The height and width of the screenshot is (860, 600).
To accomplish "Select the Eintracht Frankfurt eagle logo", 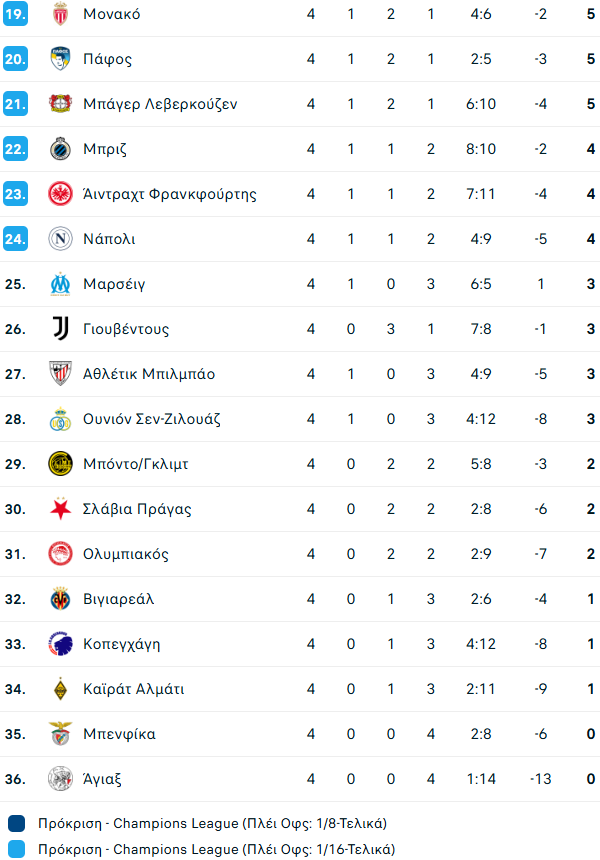I will [x=61, y=194].
